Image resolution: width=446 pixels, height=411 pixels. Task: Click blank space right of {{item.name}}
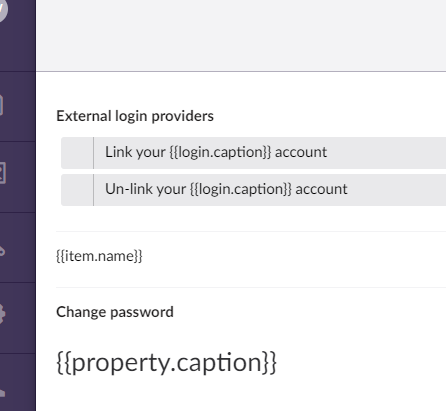tap(294, 256)
